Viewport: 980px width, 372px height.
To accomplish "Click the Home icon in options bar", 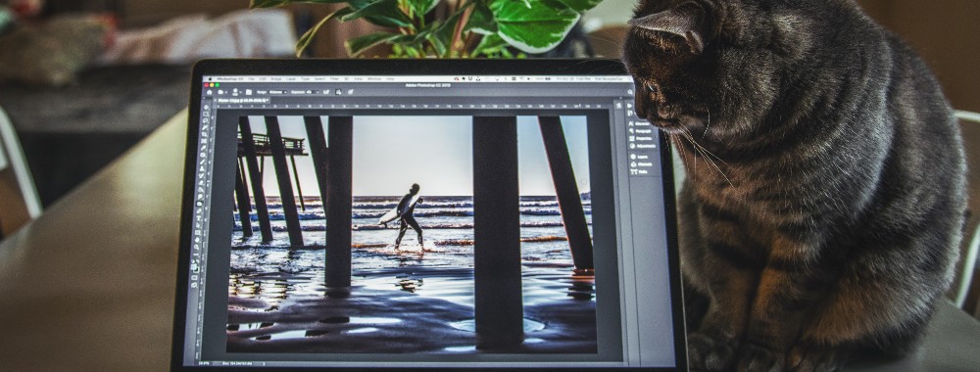I will pos(210,92).
